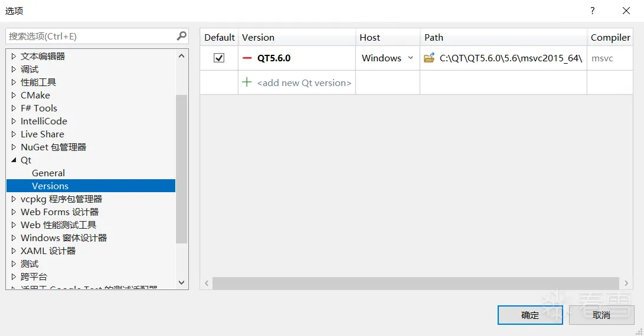Click the 确定 confirm button
This screenshot has width=644, height=336.
[530, 315]
